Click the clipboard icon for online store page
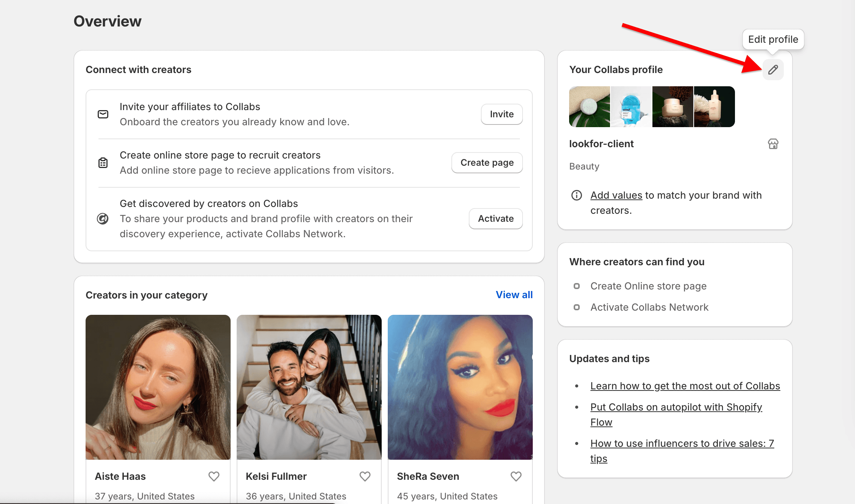 pyautogui.click(x=103, y=162)
